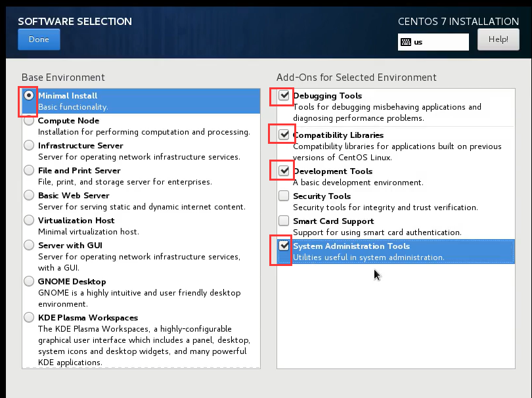The height and width of the screenshot is (398, 532).
Task: Click 'System Administration Tools' label text
Action: [351, 246]
